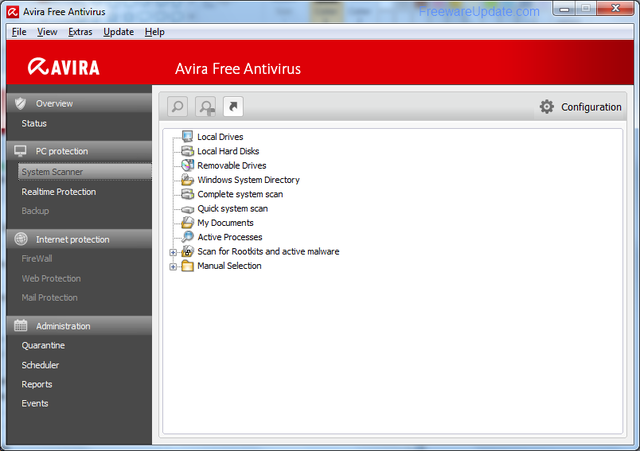Screen dimensions: 640x451
Task: Click the Manual Selection folder icon
Action: (x=187, y=266)
